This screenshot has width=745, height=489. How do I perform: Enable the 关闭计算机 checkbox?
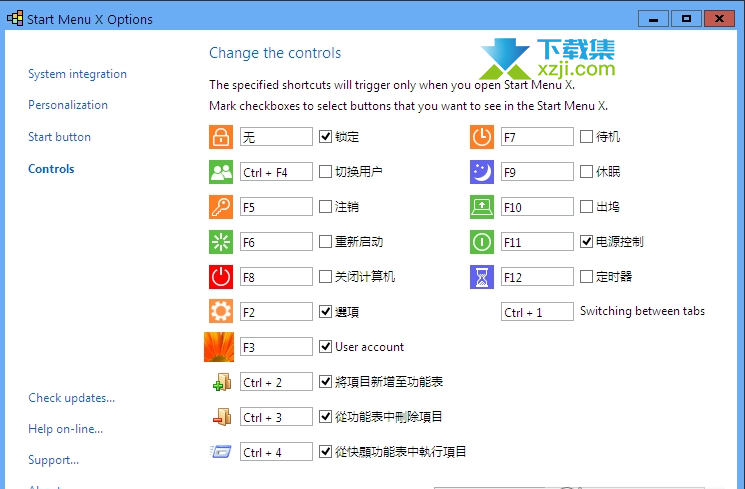[325, 277]
